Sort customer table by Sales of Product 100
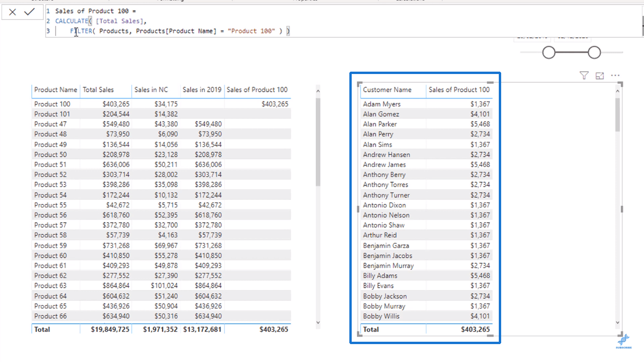644x362 pixels. [459, 90]
